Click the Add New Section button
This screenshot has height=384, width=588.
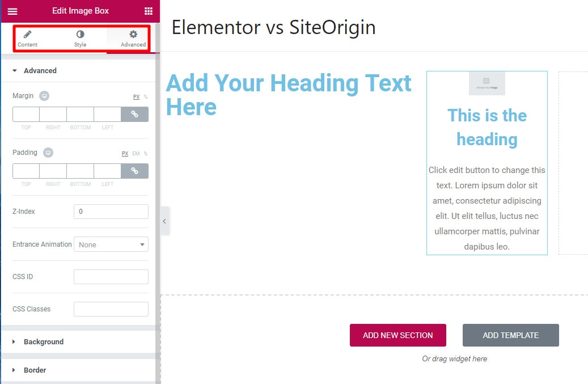click(398, 335)
